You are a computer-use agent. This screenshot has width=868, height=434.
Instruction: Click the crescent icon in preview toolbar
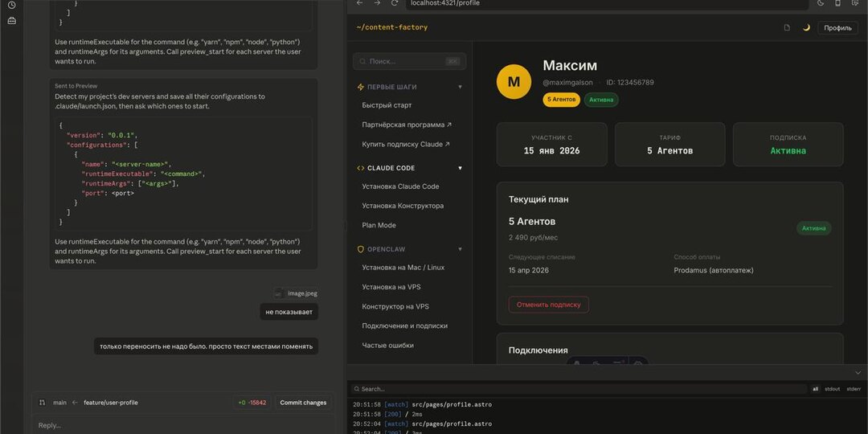821,2
